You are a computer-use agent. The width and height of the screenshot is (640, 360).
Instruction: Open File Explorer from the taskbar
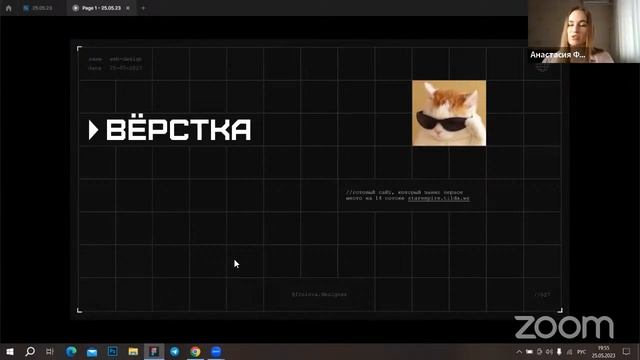pos(133,351)
